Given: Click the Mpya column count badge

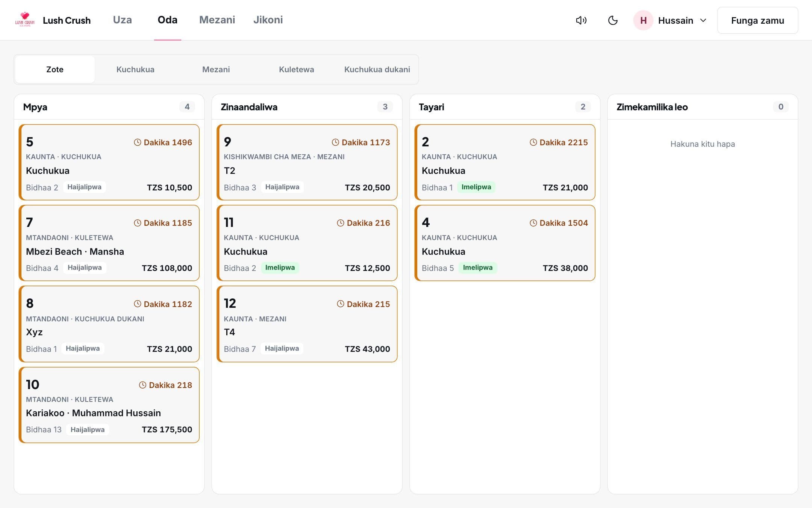Looking at the screenshot, I should tap(187, 107).
